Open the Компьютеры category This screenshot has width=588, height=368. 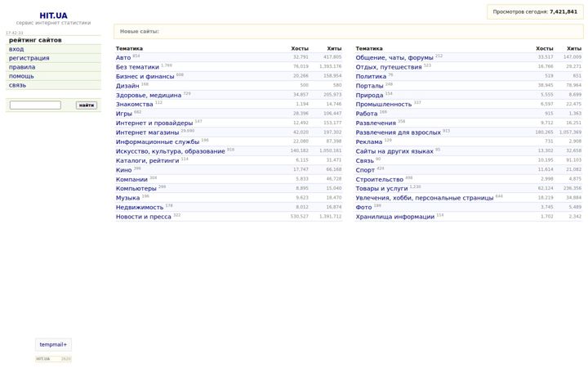click(x=136, y=189)
